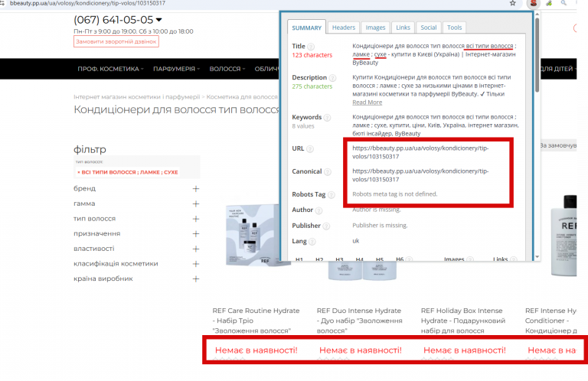Expand the властивості filter
588x381 pixels.
tap(196, 249)
